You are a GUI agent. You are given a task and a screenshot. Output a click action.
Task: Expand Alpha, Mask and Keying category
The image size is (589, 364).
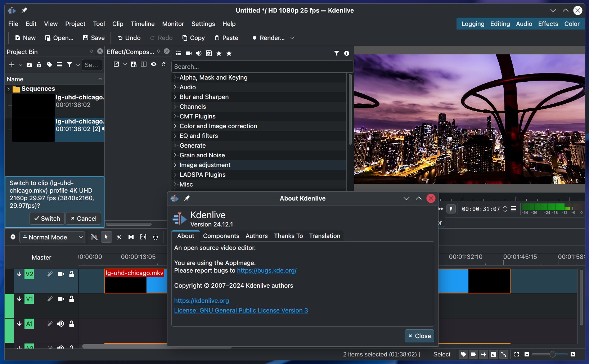tap(175, 77)
